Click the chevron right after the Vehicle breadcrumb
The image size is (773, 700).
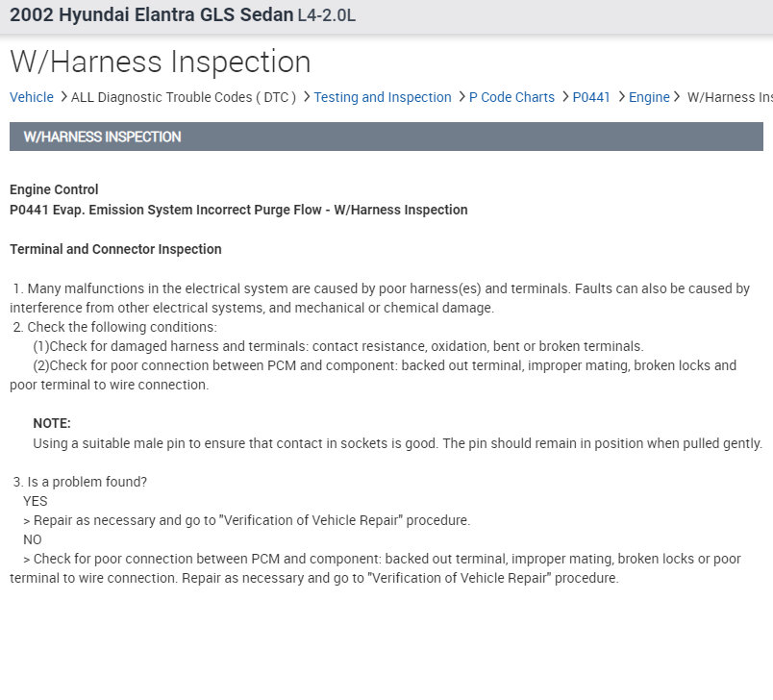[x=62, y=97]
